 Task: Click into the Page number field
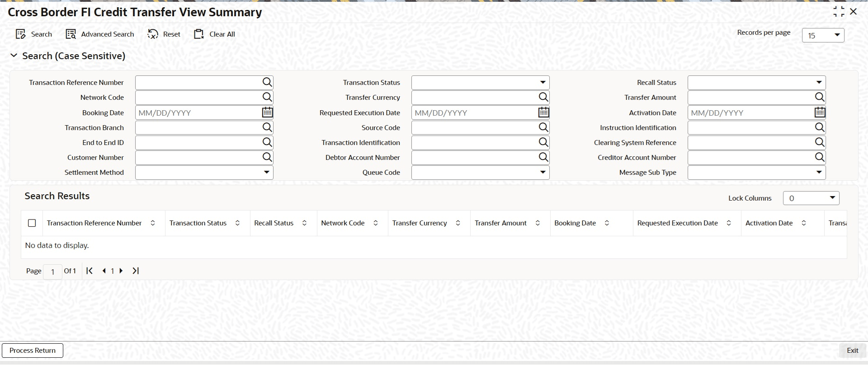[52, 271]
